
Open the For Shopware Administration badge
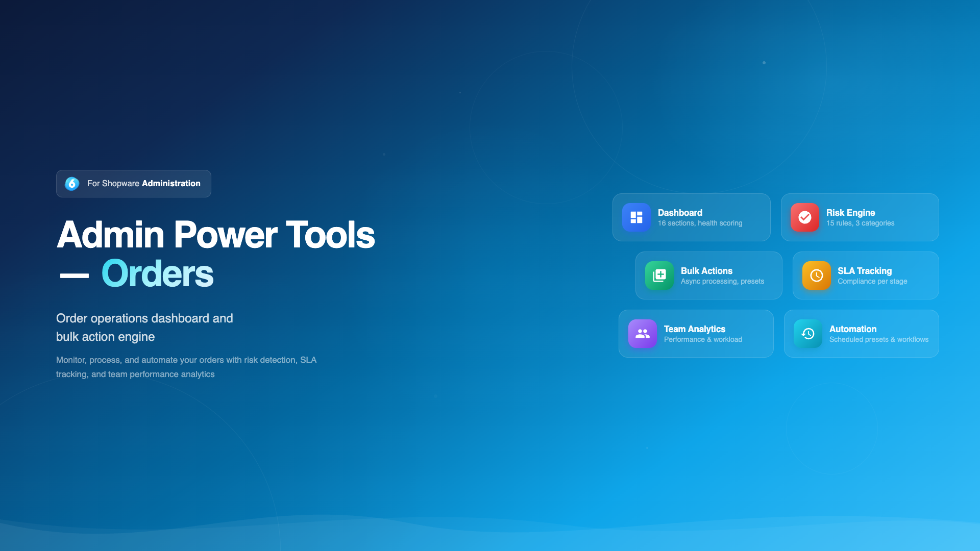coord(134,184)
